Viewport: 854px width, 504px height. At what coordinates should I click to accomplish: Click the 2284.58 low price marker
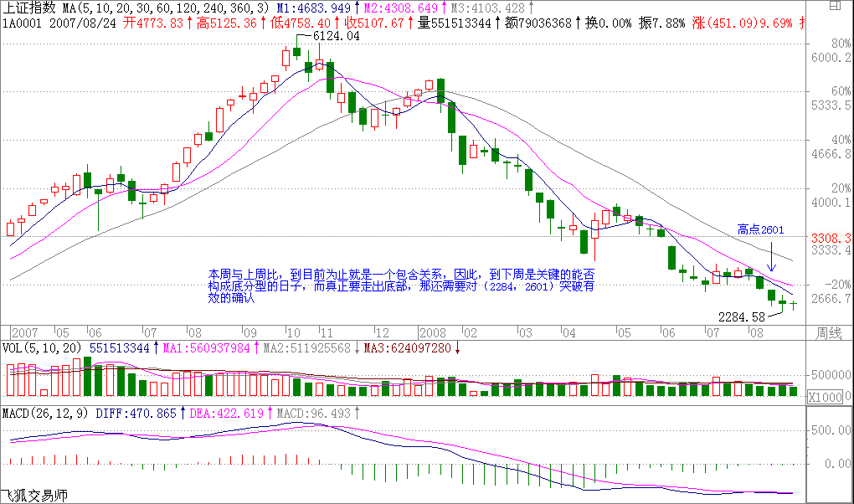tap(742, 317)
